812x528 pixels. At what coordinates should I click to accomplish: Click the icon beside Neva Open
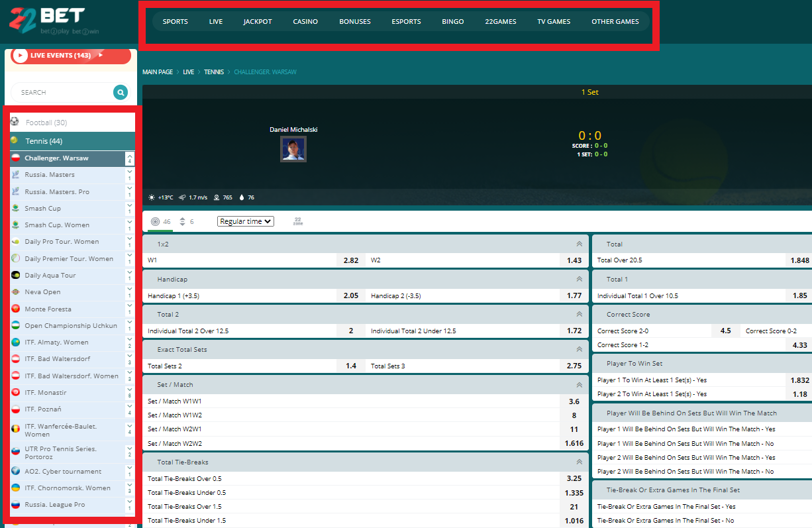coord(15,291)
